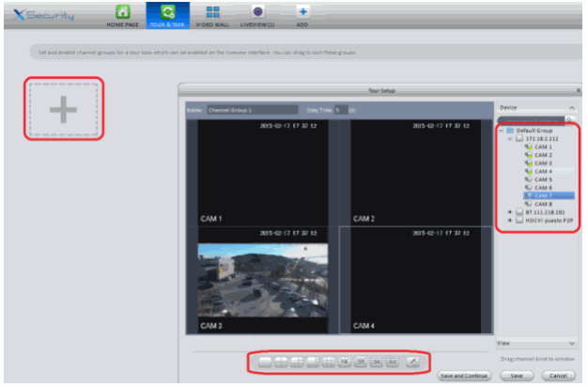588x387 pixels.
Task: Choose the 64-window layout
Action: (393, 362)
